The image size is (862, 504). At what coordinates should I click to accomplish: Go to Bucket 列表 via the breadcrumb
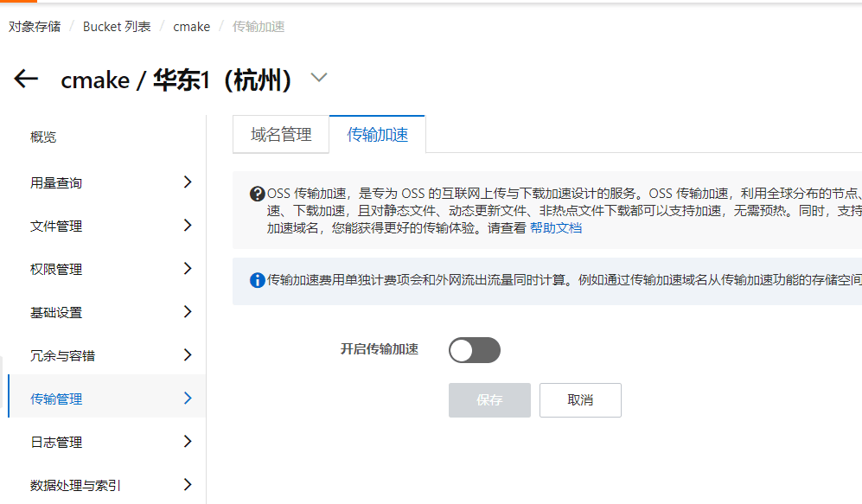tap(117, 26)
